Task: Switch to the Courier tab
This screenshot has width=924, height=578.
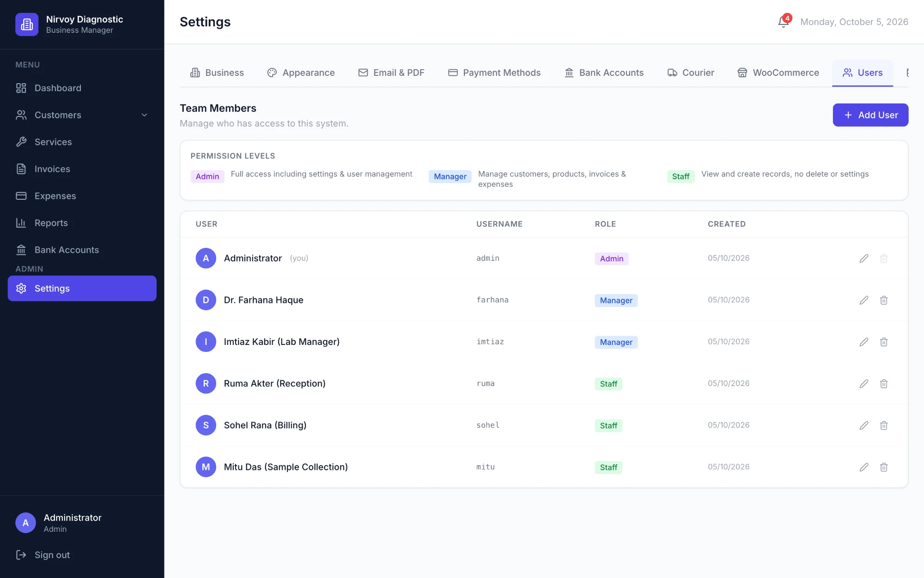Action: coord(691,73)
